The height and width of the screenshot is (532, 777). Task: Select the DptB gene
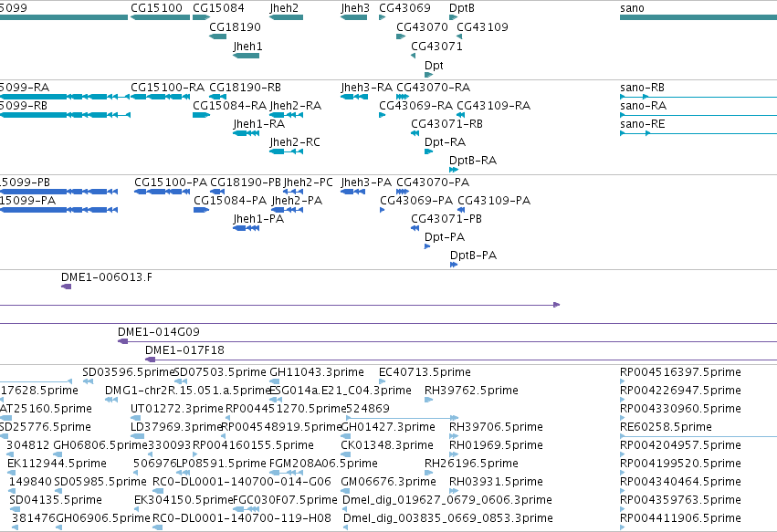(453, 17)
